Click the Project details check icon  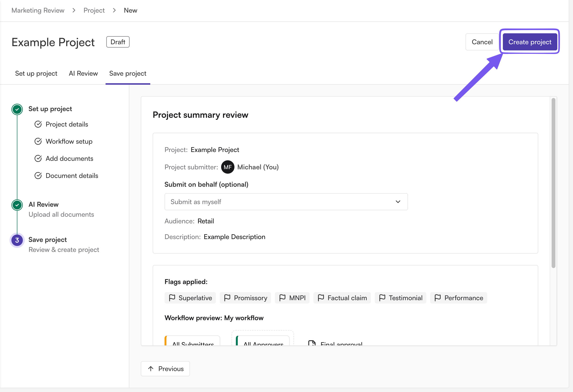38,124
